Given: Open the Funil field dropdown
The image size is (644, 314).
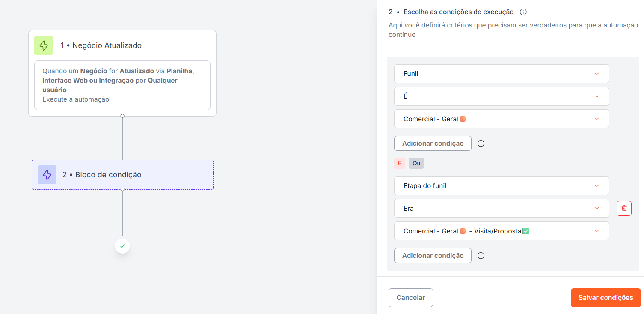Looking at the screenshot, I should (x=502, y=74).
